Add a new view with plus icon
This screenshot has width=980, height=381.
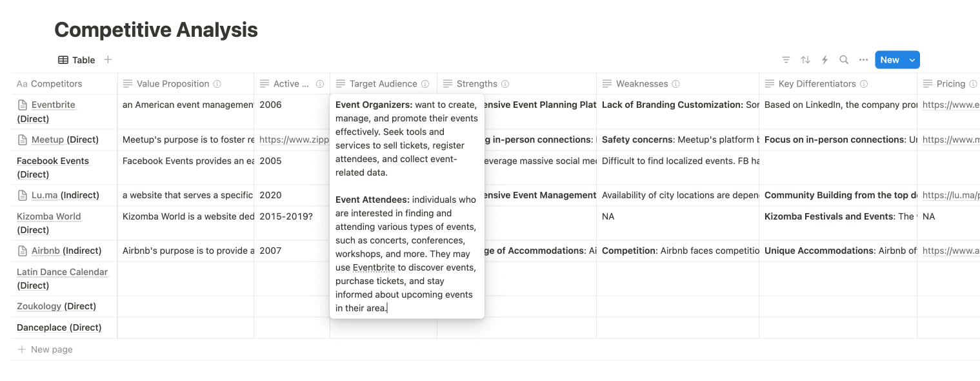[108, 59]
